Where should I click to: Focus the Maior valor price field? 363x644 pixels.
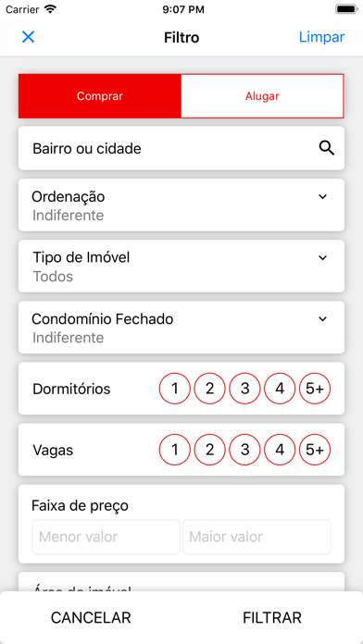click(x=257, y=537)
